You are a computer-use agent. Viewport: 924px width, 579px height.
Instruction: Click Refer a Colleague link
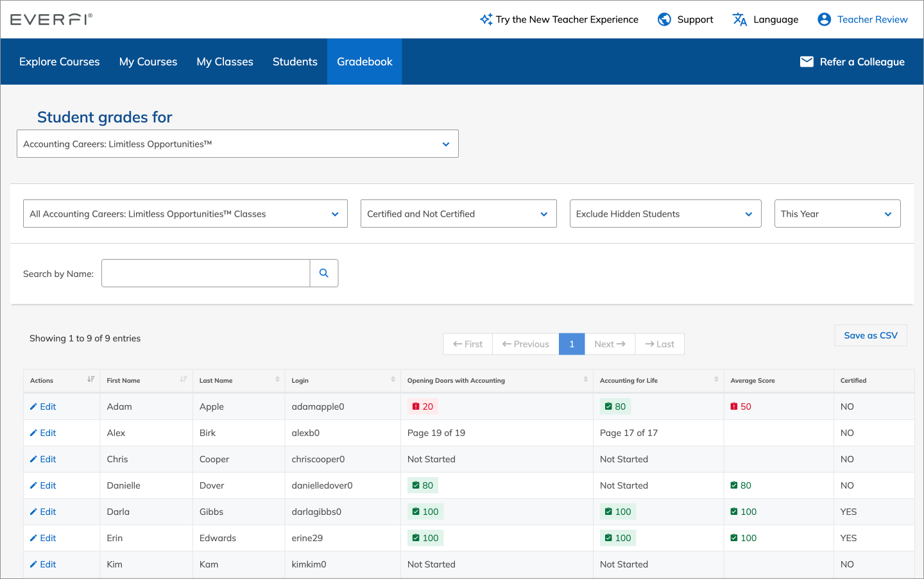(852, 62)
